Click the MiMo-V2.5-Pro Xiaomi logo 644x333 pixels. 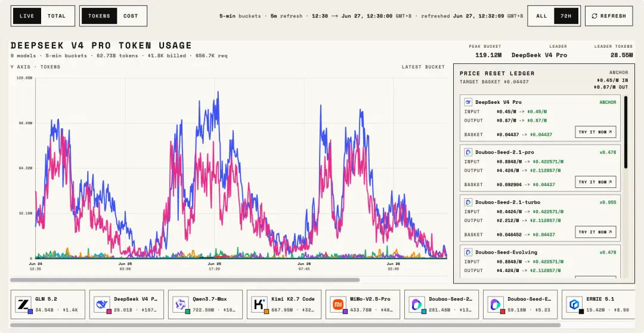tap(338, 304)
